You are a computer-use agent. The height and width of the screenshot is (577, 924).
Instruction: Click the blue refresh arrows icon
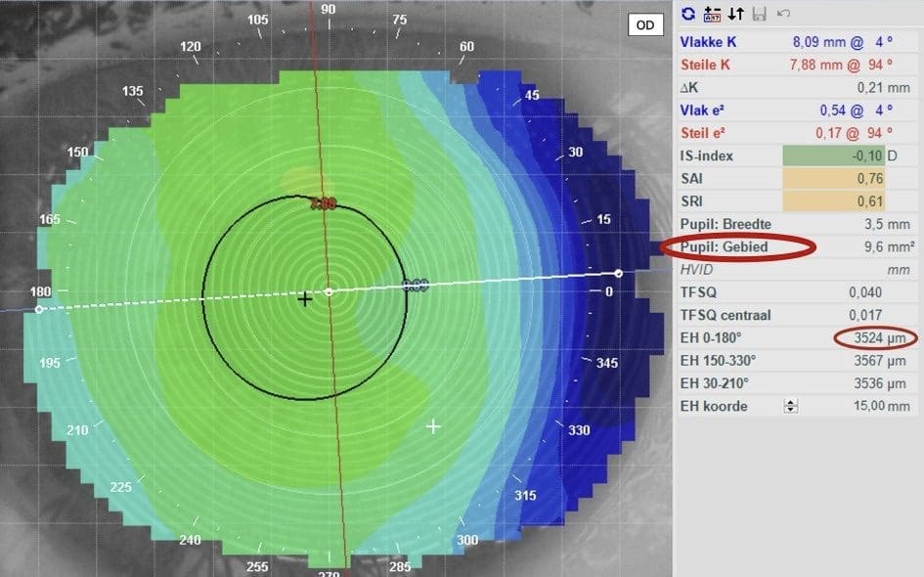tap(688, 14)
